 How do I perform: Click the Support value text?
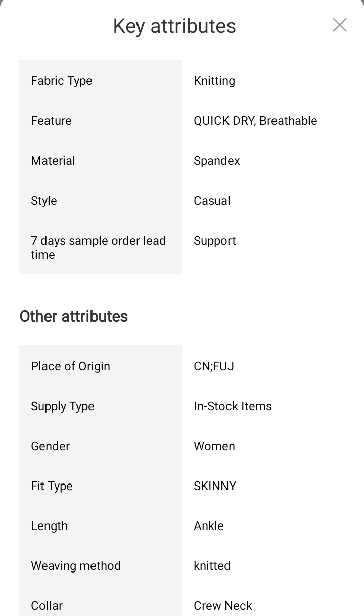click(215, 241)
